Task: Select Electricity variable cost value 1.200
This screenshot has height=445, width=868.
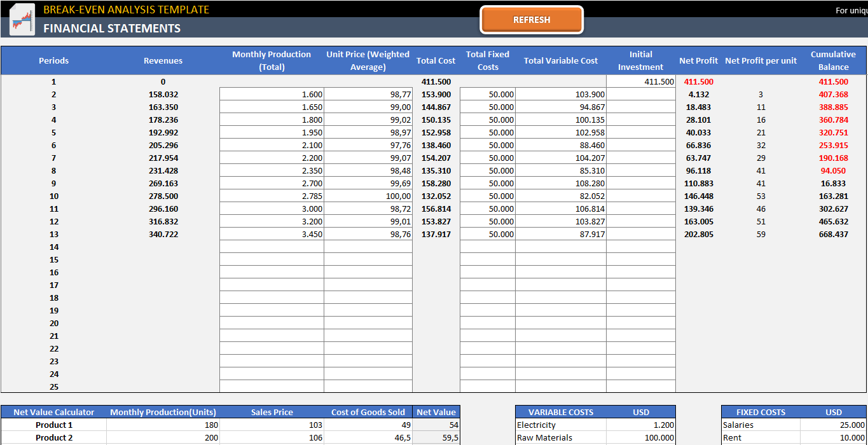Action: pyautogui.click(x=640, y=425)
